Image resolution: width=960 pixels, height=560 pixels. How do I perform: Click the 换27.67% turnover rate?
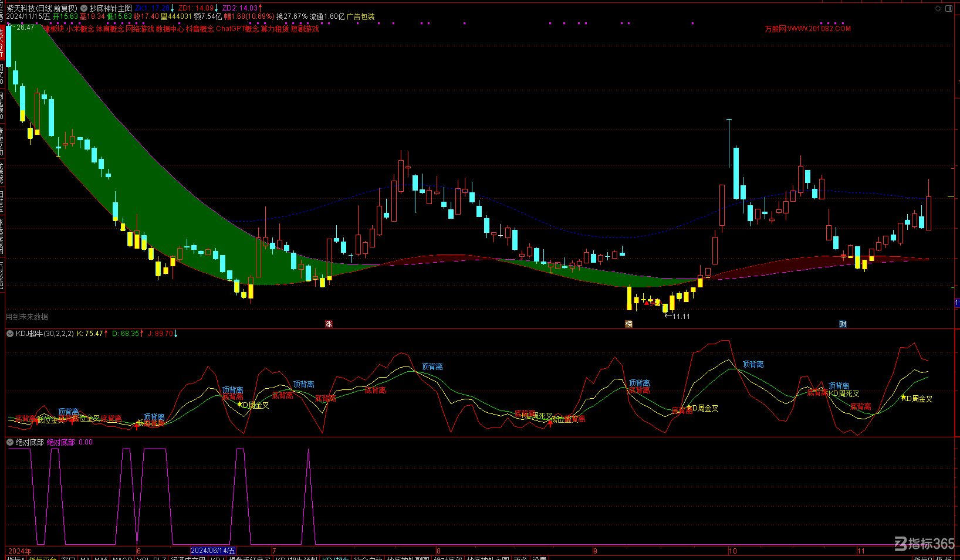pyautogui.click(x=292, y=16)
